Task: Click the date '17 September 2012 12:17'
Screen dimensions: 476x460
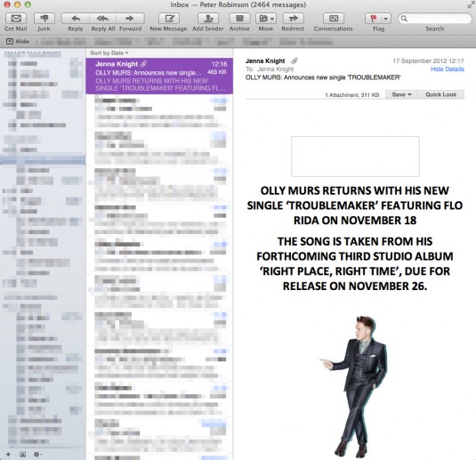Action: tap(428, 61)
